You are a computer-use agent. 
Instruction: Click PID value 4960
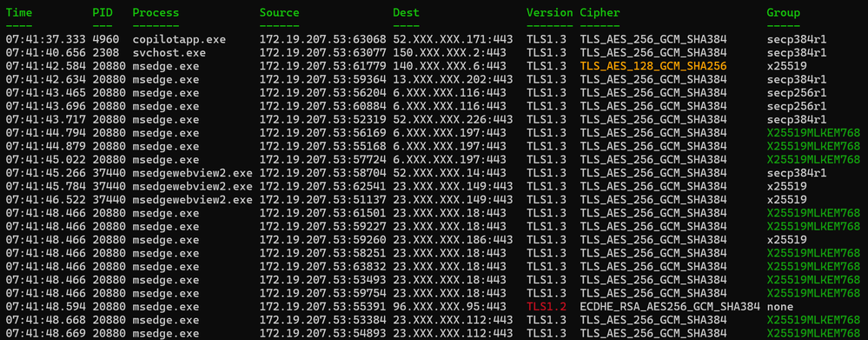point(106,39)
